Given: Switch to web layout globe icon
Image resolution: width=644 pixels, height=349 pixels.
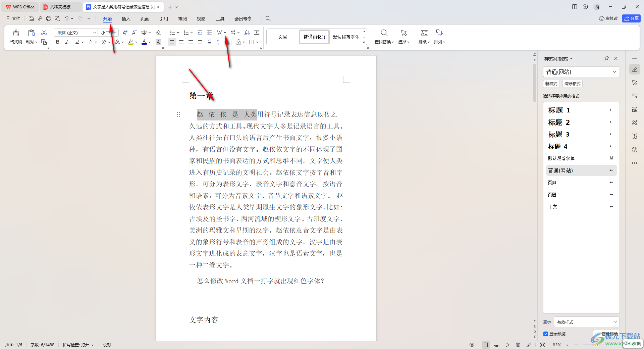Looking at the screenshot, I should 518,345.
